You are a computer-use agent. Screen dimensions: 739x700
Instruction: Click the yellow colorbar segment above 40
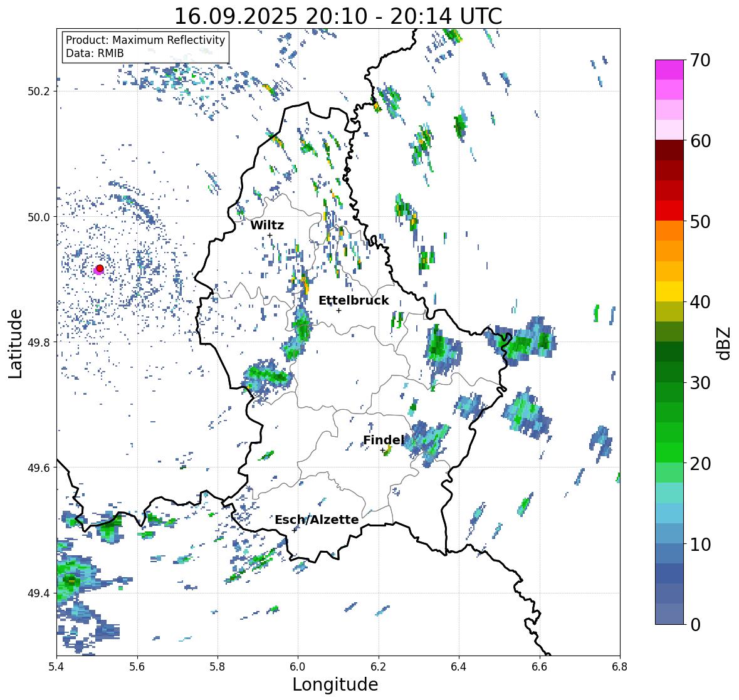click(x=669, y=291)
